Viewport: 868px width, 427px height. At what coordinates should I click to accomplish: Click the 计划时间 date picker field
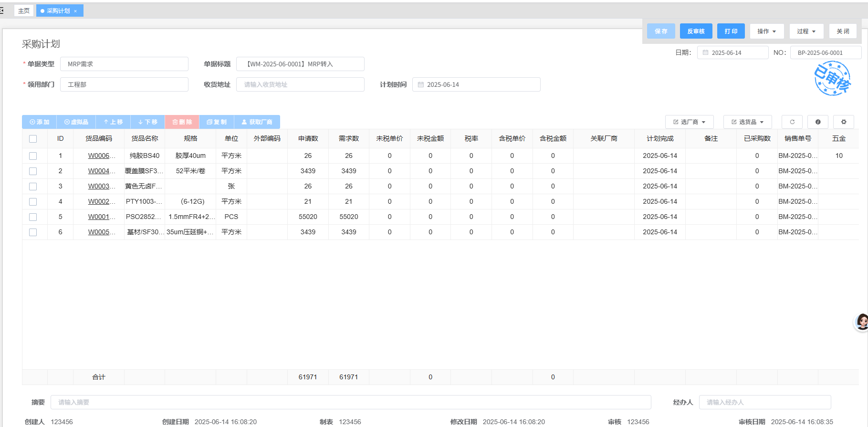pos(476,84)
